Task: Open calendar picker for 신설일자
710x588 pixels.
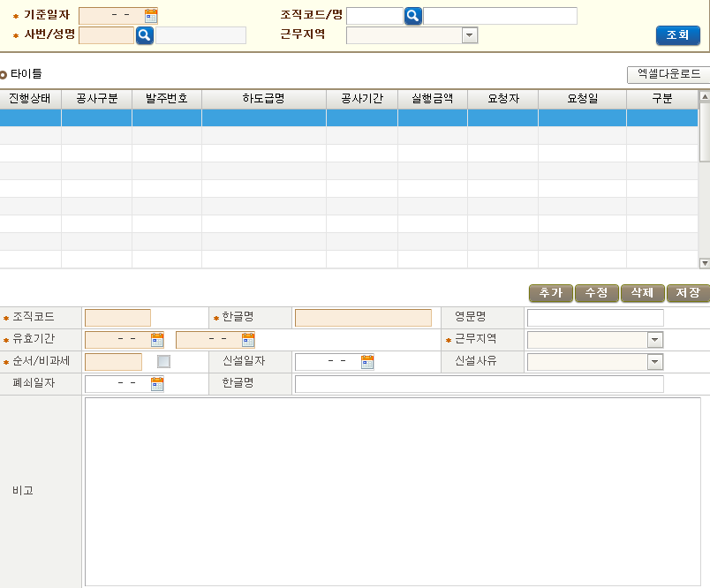Action: click(367, 362)
